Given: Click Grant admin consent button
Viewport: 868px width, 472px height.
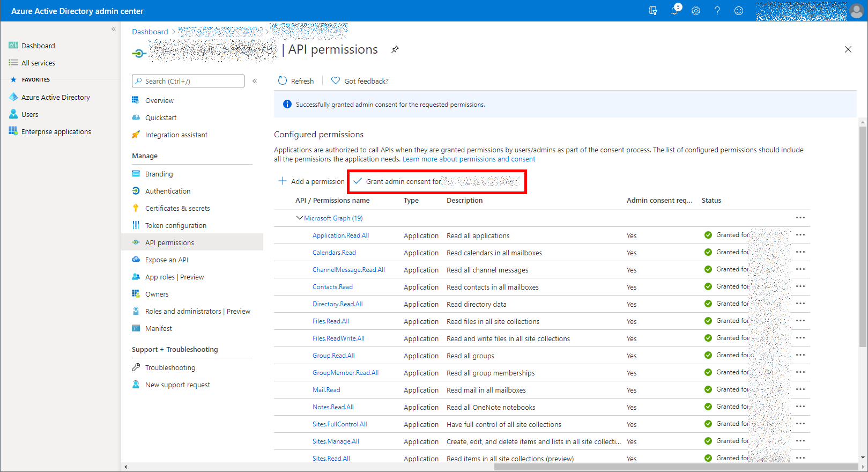Looking at the screenshot, I should pyautogui.click(x=436, y=181).
